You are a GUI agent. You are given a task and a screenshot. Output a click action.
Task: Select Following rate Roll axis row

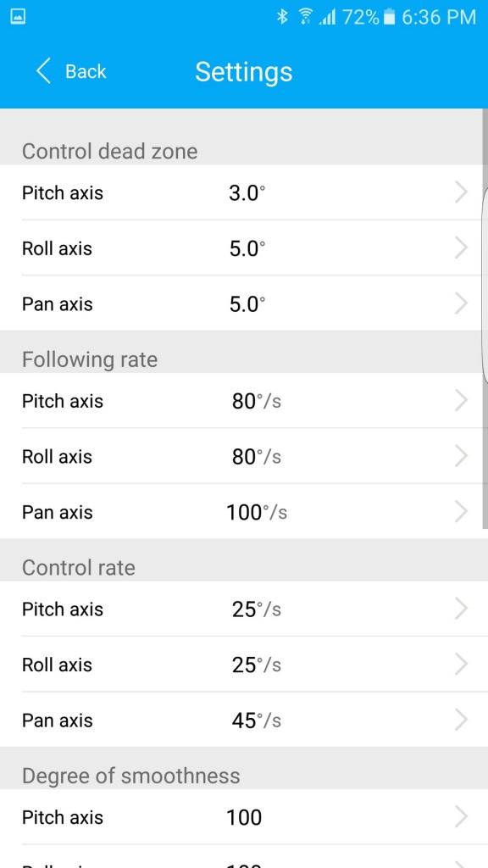pyautogui.click(x=244, y=456)
